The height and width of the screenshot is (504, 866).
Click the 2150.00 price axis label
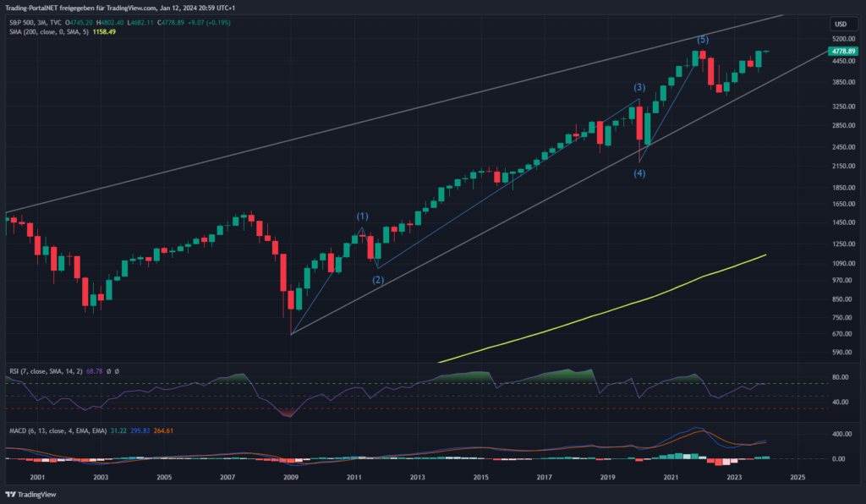pyautogui.click(x=843, y=166)
